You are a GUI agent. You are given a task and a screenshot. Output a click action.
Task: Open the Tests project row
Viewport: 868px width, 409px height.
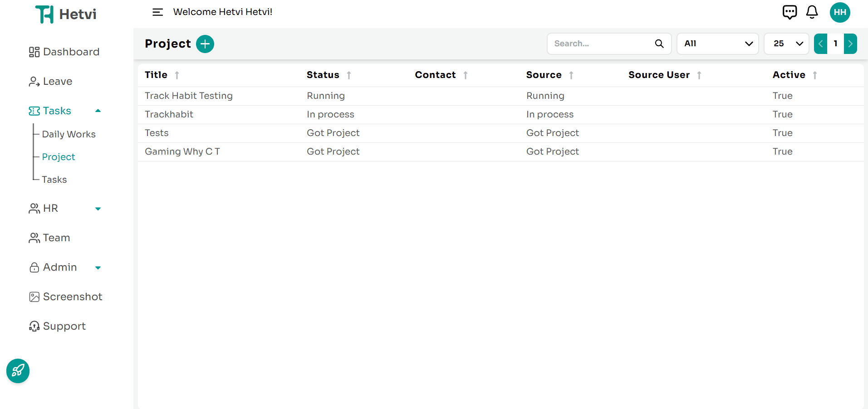point(500,133)
